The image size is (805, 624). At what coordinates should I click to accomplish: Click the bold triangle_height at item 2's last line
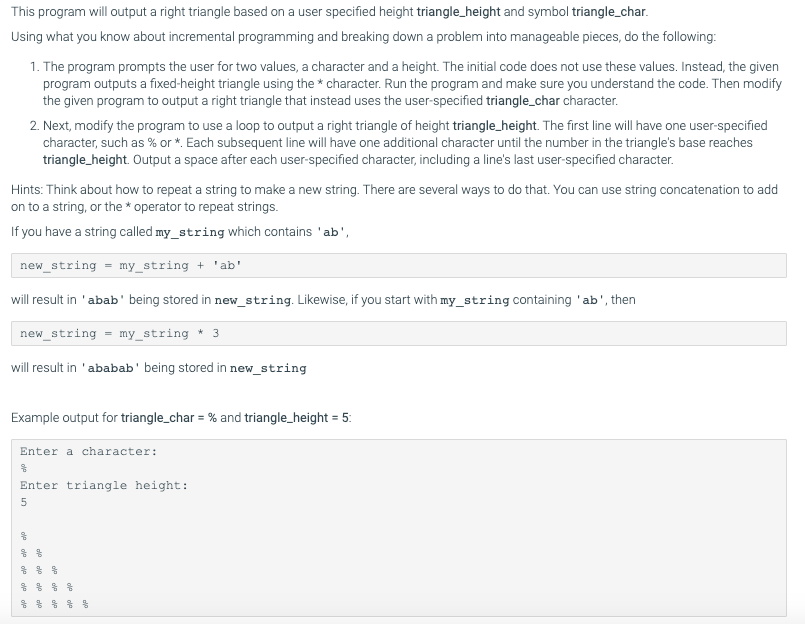(x=85, y=160)
